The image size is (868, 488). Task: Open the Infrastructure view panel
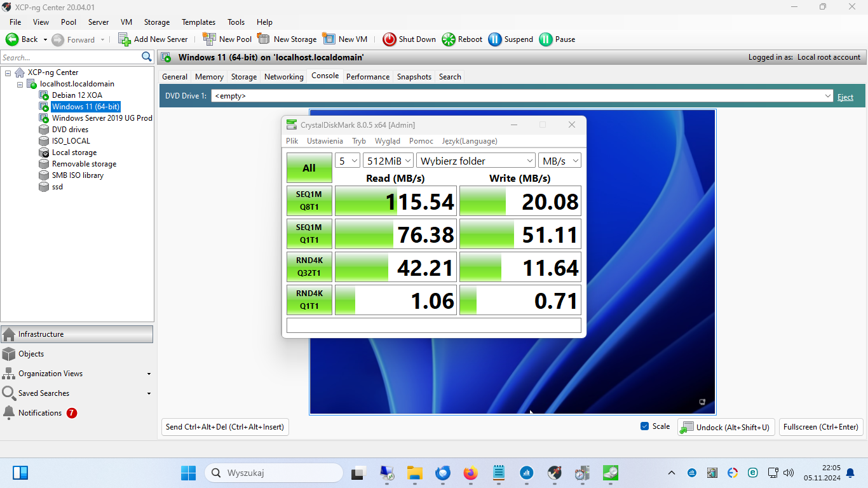[77, 334]
